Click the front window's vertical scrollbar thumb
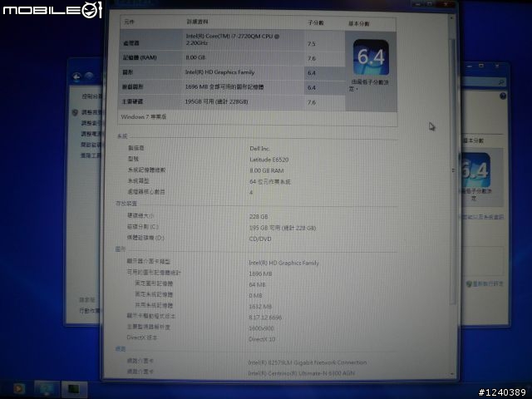Image resolution: width=532 pixels, height=399 pixels. [452, 171]
